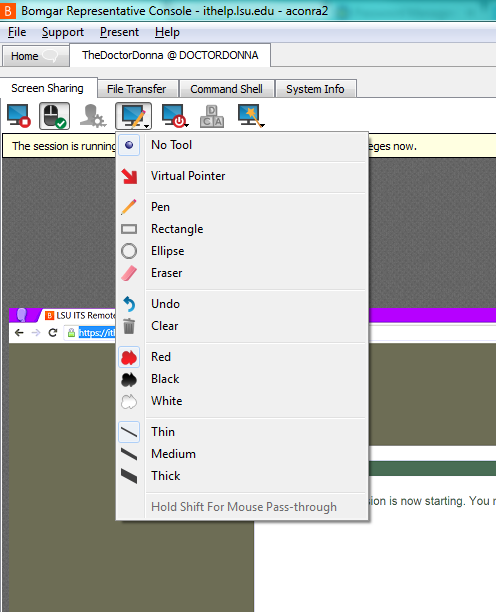Click the stop screen sharing monitor icon
496x612 pixels.
[19, 116]
